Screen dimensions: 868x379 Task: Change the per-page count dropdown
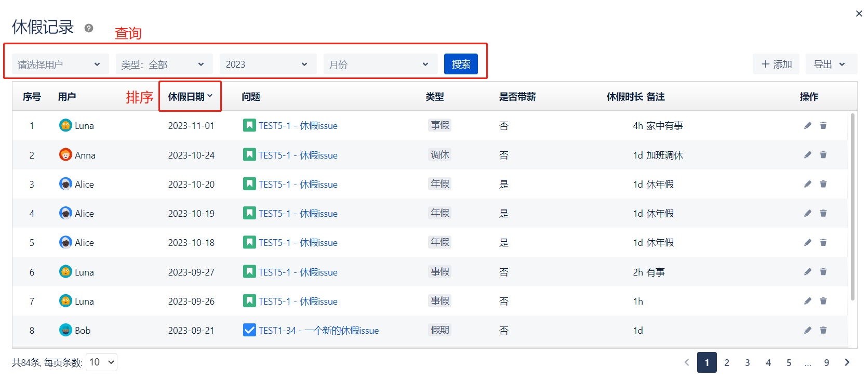[x=101, y=362]
